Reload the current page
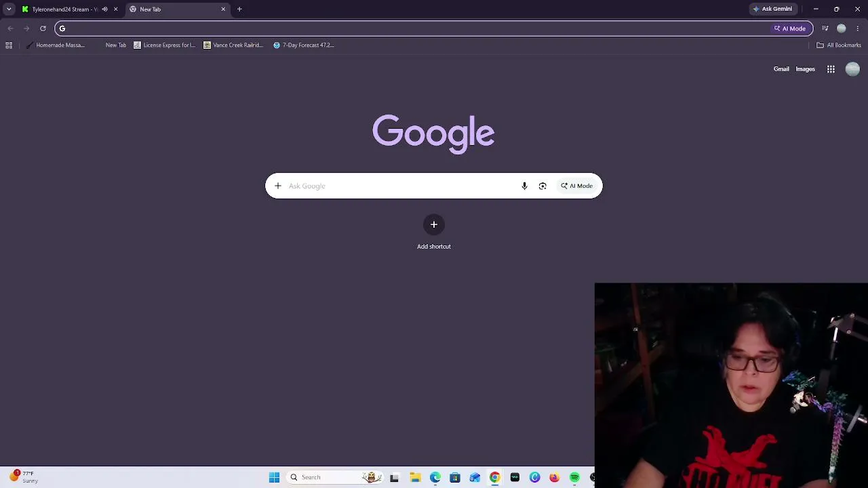 coord(43,28)
